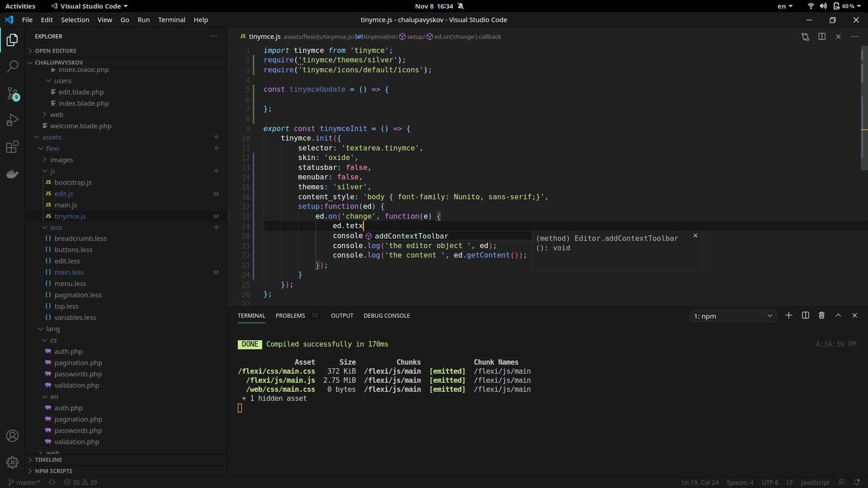Expand the TIMELINE section
Image resolution: width=868 pixels, height=488 pixels.
tap(48, 460)
